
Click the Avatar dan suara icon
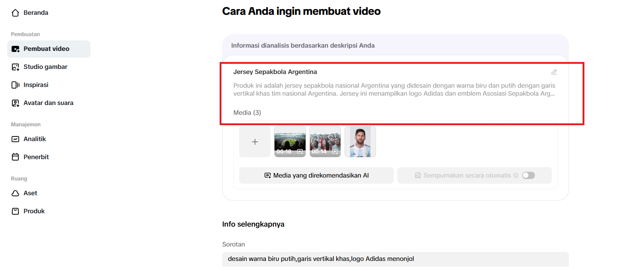coord(15,103)
